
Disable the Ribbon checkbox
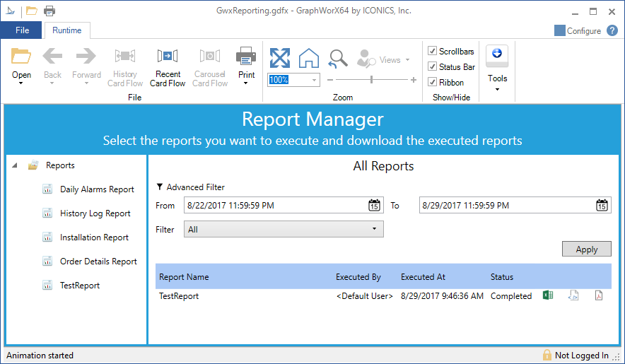coord(432,83)
